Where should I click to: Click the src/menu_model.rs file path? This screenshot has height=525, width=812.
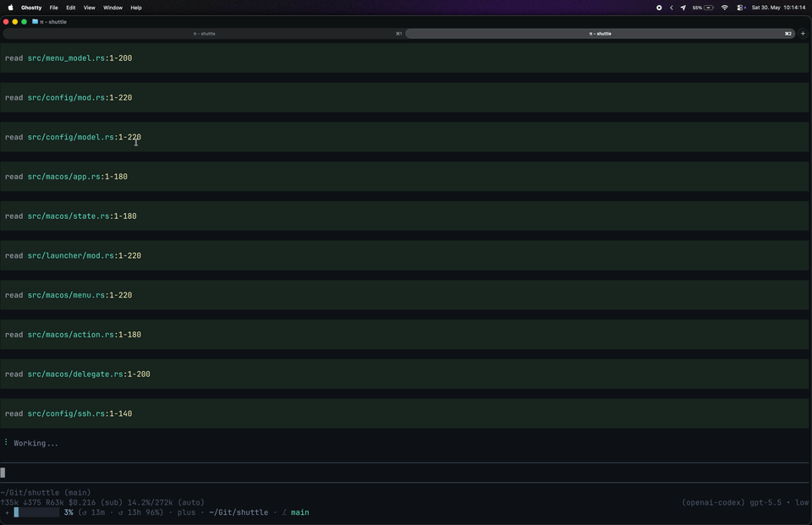(x=66, y=58)
